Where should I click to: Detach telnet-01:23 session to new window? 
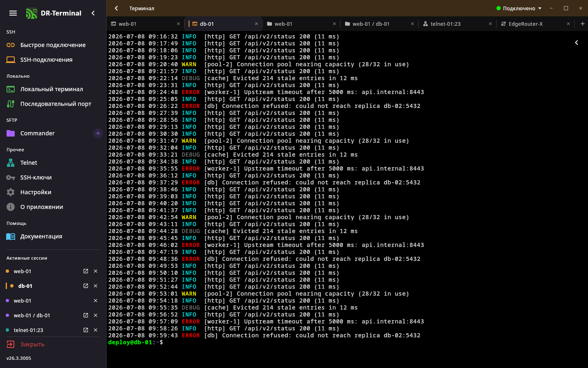point(86,330)
